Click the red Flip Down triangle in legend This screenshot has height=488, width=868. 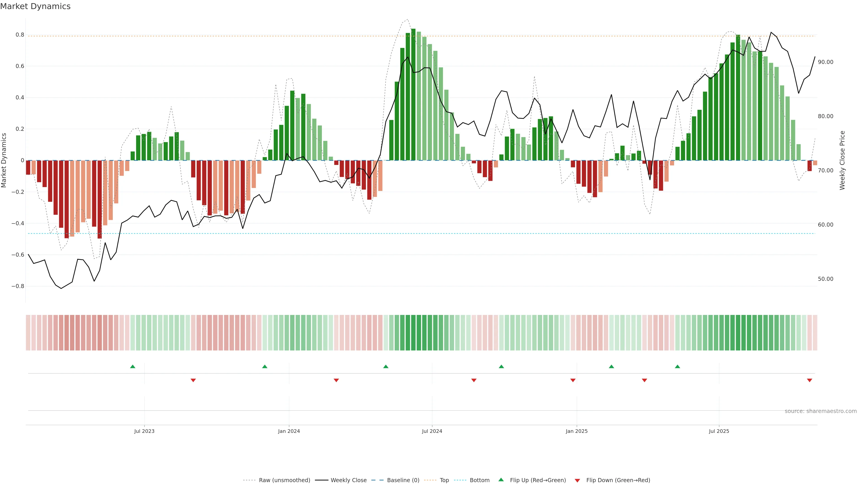coord(577,481)
